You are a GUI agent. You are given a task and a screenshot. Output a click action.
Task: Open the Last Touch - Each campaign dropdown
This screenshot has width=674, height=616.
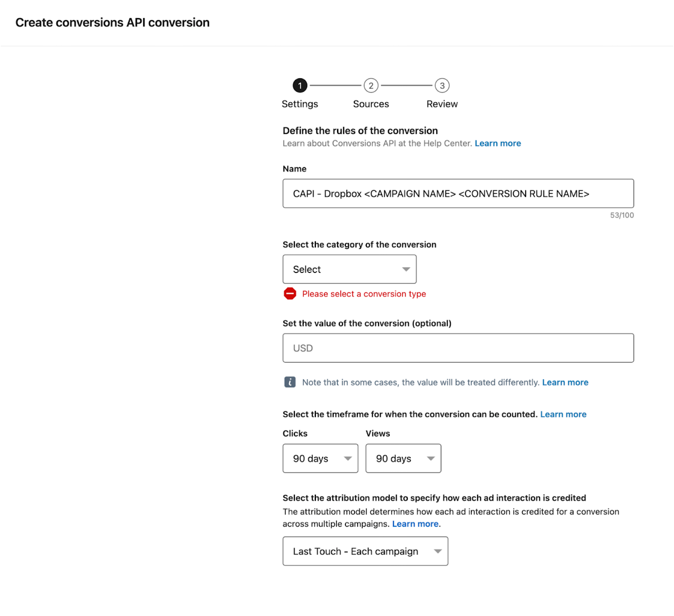coord(365,551)
